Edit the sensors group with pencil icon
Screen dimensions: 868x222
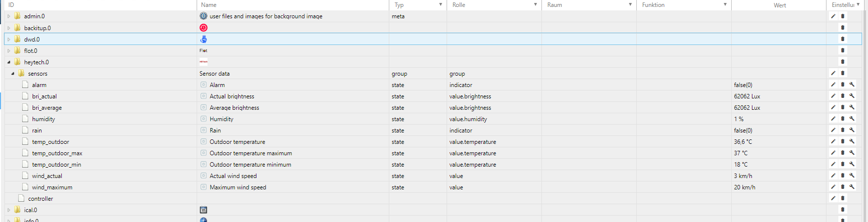tap(833, 73)
